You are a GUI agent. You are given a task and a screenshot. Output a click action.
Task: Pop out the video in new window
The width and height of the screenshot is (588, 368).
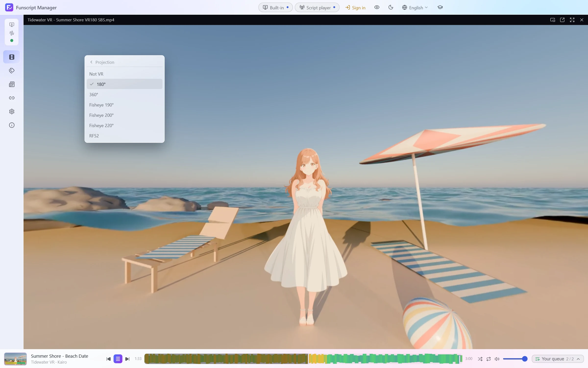[x=562, y=20]
